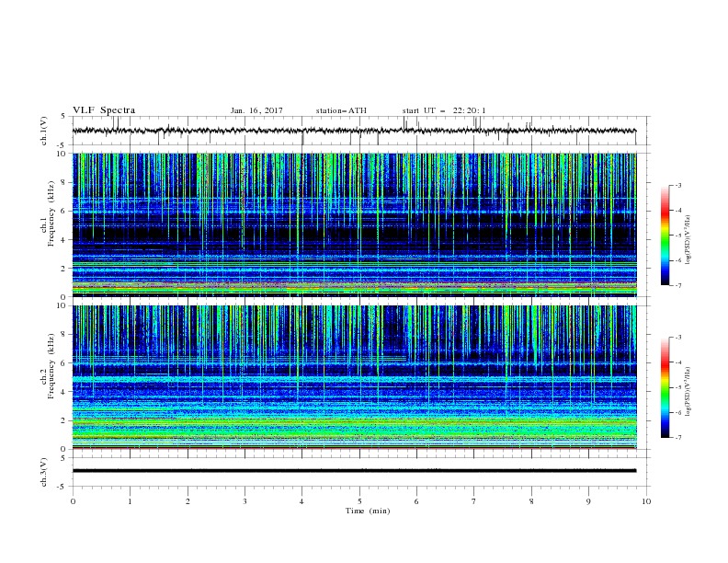728x563 pixels.
Task: Click the ch.1 spectrogram color scale bar
Action: 665,235
